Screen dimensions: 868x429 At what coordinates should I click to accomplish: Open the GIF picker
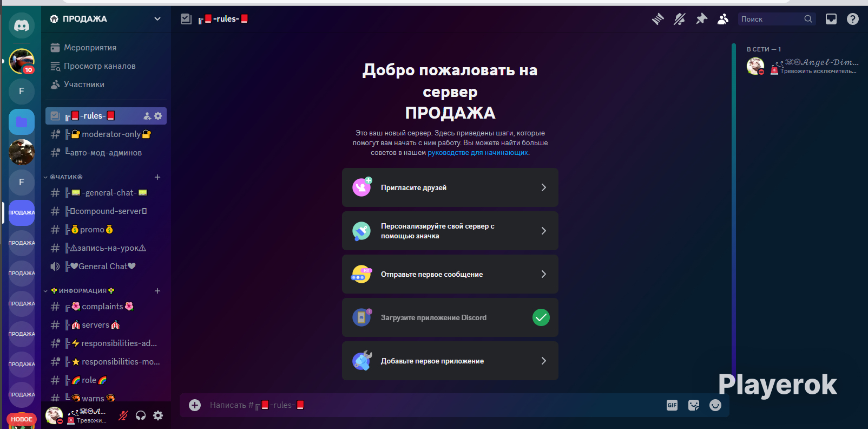672,405
